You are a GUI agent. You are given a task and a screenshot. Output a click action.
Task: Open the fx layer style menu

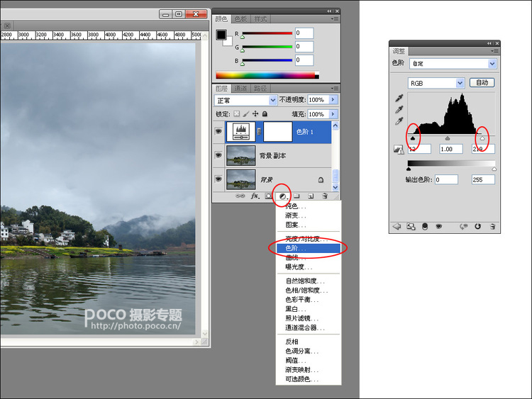pyautogui.click(x=255, y=196)
